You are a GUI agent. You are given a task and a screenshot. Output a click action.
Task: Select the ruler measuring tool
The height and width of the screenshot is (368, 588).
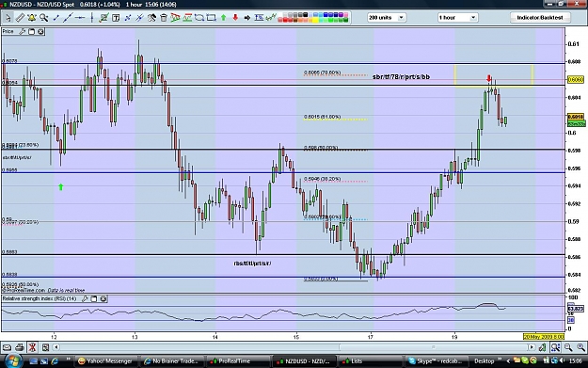click(20, 18)
